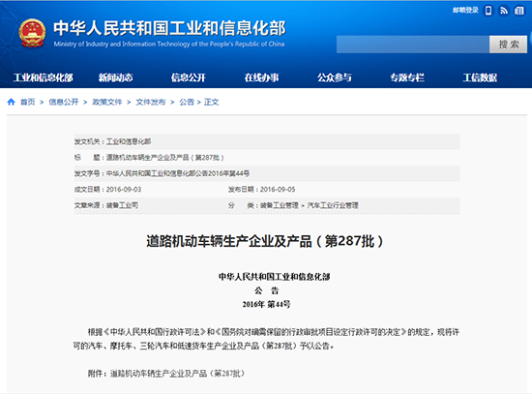Click the home icon in breadcrumb
Screen dimensions: 532x394
coord(12,102)
